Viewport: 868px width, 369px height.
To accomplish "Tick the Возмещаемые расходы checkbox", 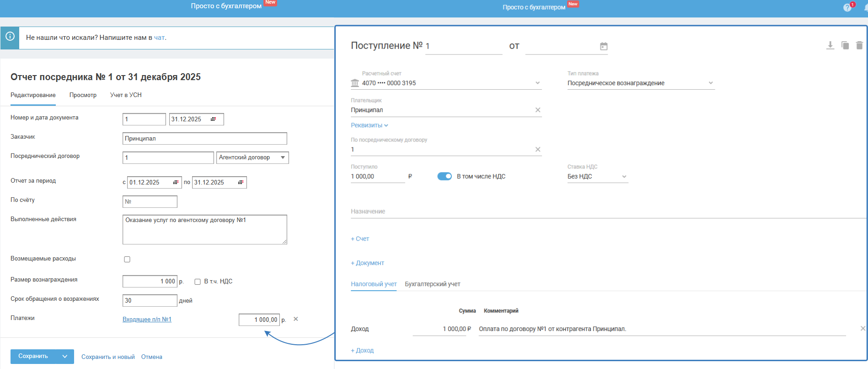I will point(127,259).
